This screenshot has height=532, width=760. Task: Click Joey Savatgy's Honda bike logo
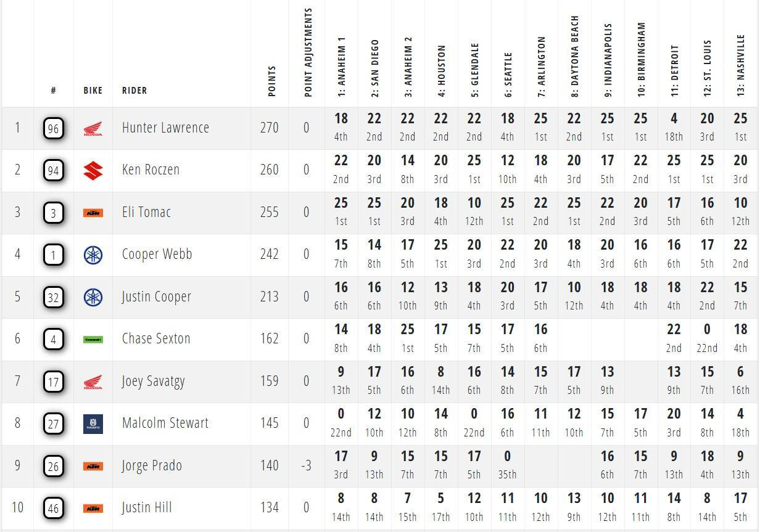[x=93, y=382]
